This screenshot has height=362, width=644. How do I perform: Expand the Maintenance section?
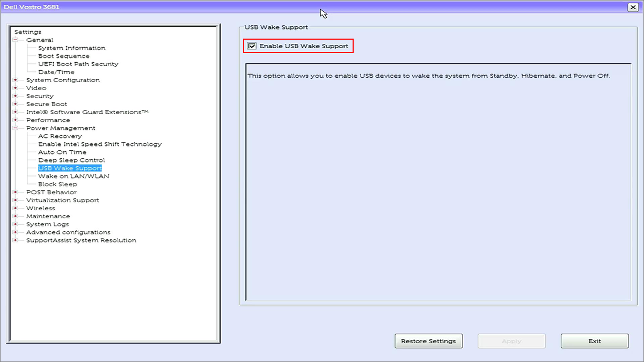pos(16,217)
